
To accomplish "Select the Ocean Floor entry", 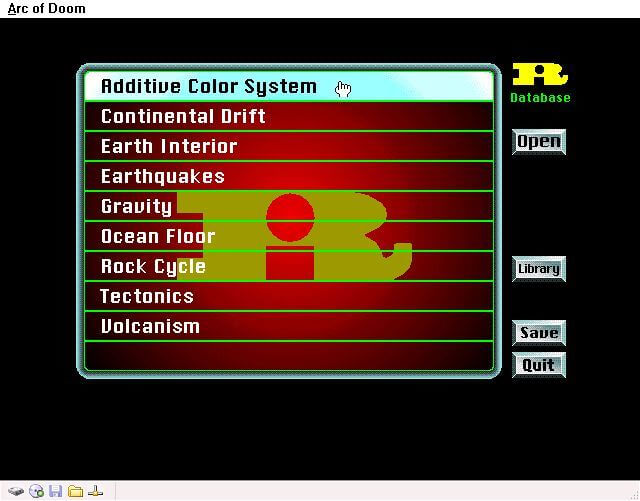I will (289, 236).
